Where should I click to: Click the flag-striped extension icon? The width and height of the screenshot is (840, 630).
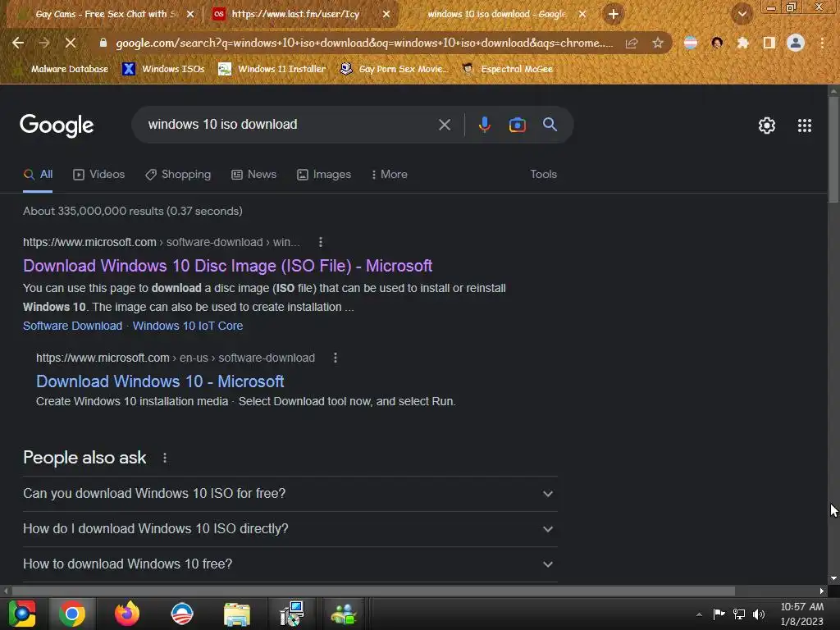point(691,43)
